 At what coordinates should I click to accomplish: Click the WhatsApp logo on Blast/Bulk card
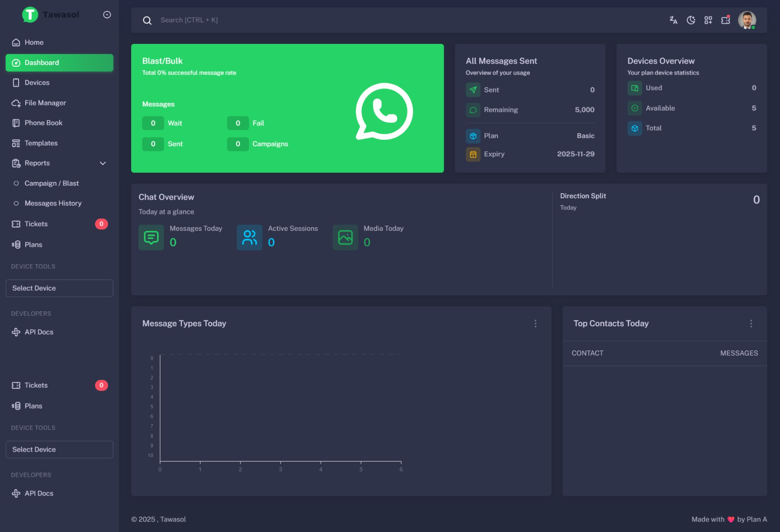(384, 111)
